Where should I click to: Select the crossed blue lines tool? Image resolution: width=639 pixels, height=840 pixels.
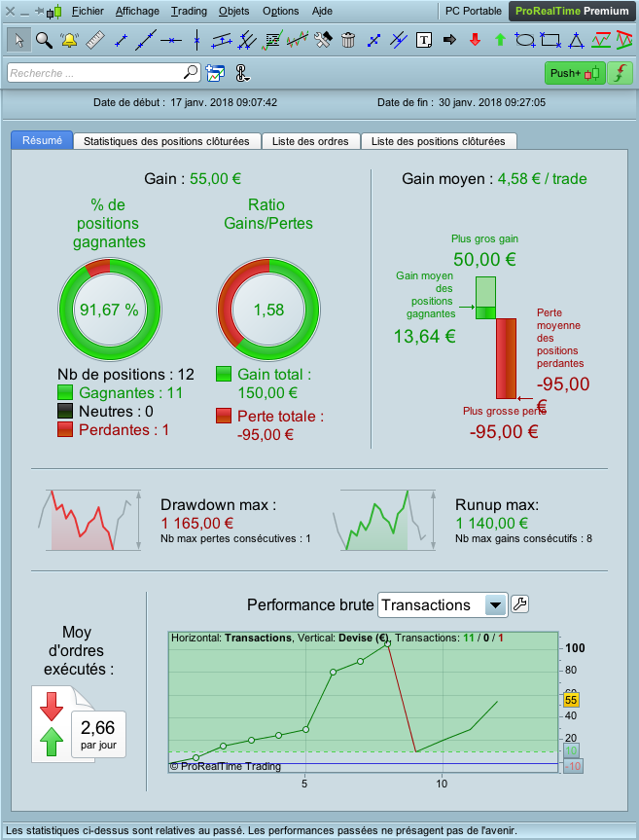[x=399, y=40]
